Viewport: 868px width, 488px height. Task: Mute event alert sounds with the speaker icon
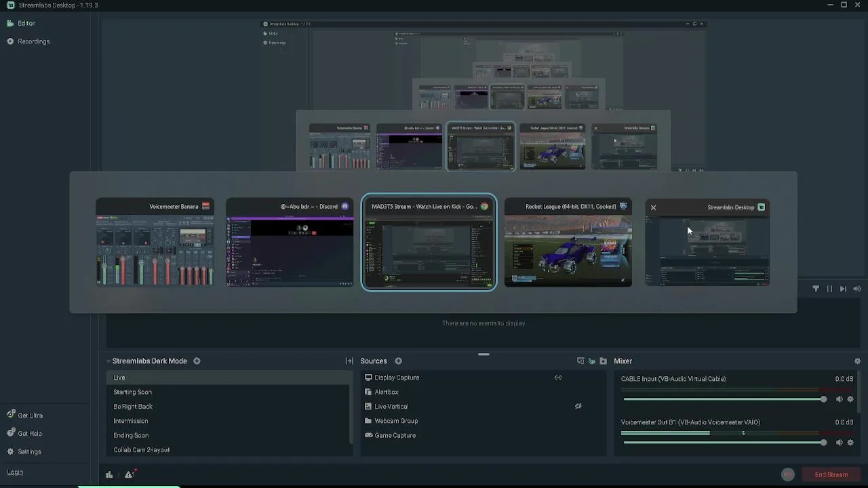pyautogui.click(x=857, y=289)
